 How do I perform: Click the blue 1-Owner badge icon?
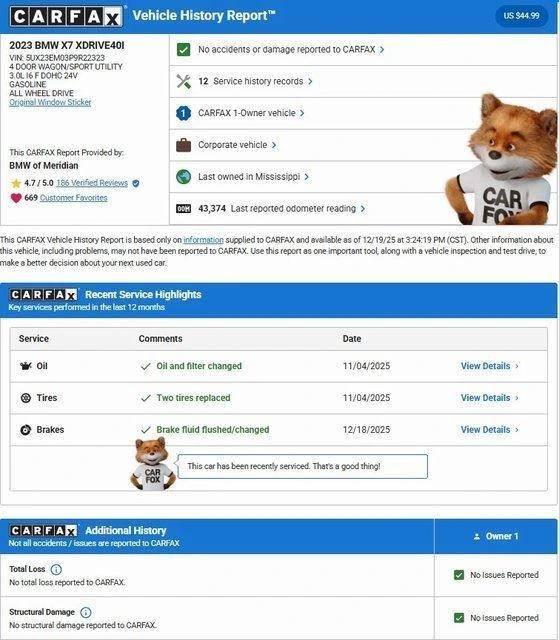pyautogui.click(x=184, y=113)
